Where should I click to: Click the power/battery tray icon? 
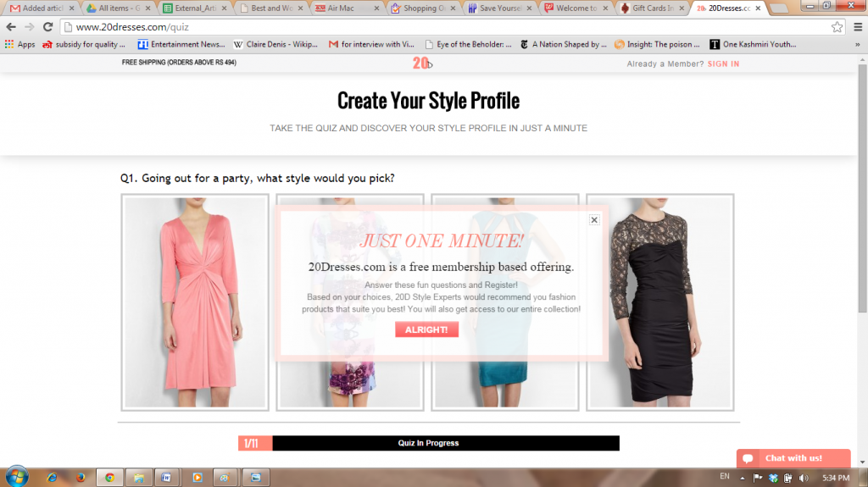click(x=787, y=478)
